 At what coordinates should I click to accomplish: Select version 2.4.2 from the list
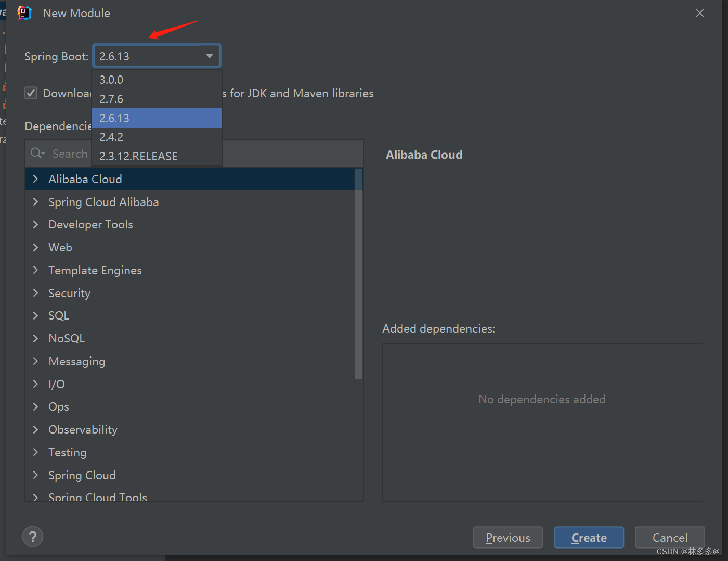click(157, 137)
